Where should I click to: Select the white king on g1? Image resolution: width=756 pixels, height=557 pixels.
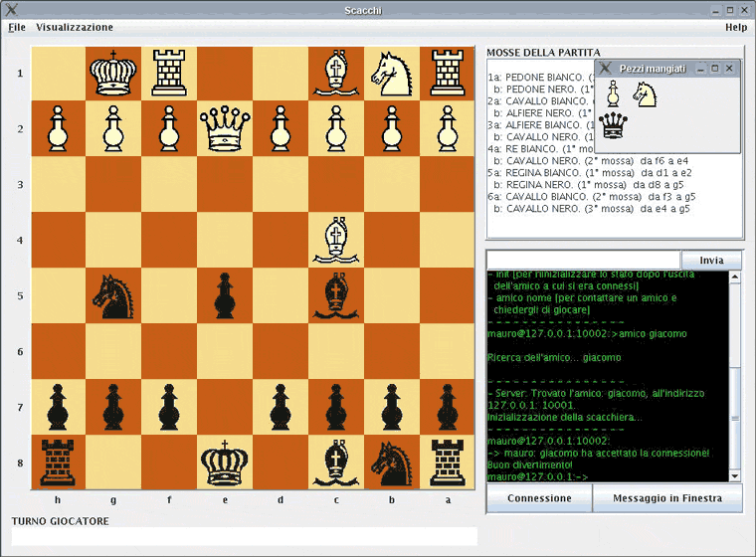point(112,73)
